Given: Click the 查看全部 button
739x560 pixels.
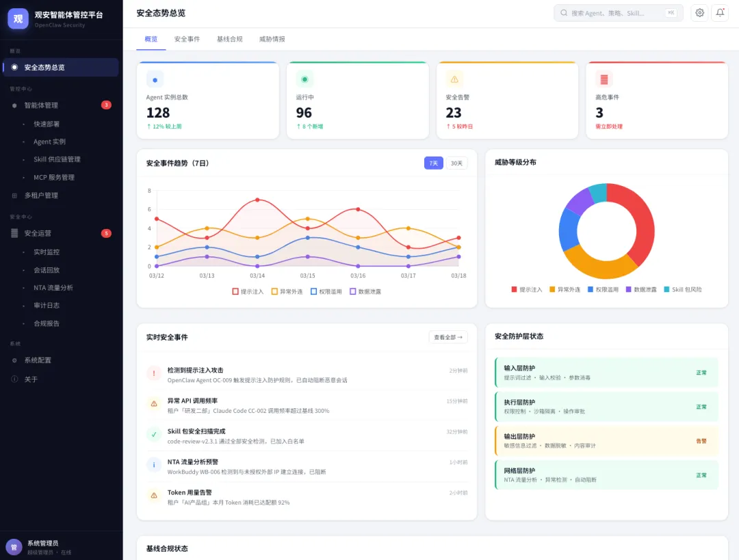Looking at the screenshot, I should (448, 337).
